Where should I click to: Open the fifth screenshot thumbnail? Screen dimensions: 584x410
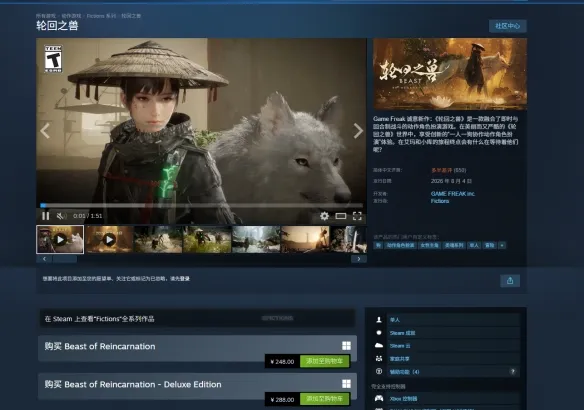(x=256, y=239)
